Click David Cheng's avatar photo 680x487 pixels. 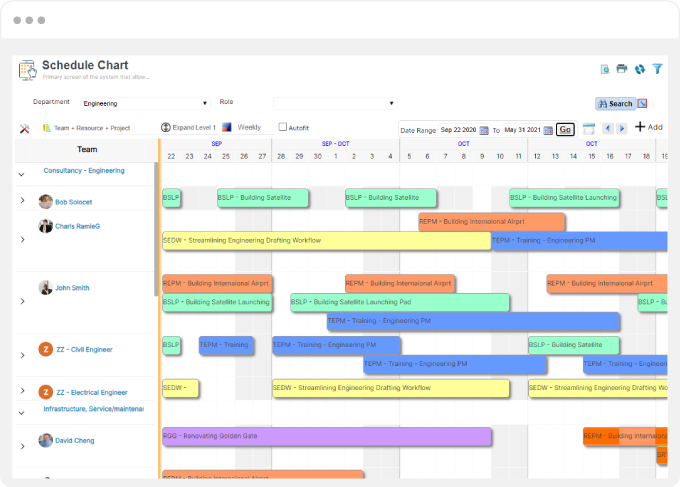tap(46, 440)
